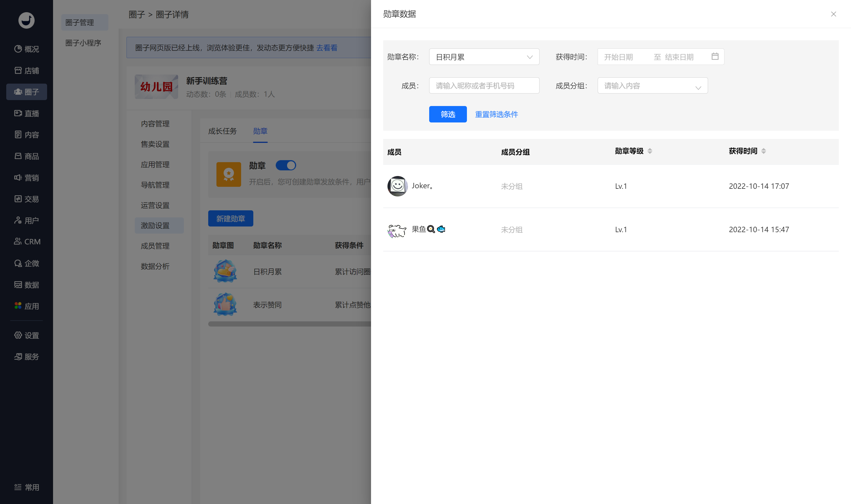Screen dimensions: 851x504
Task: Click the calendar icon in date range field
Action: point(715,56)
